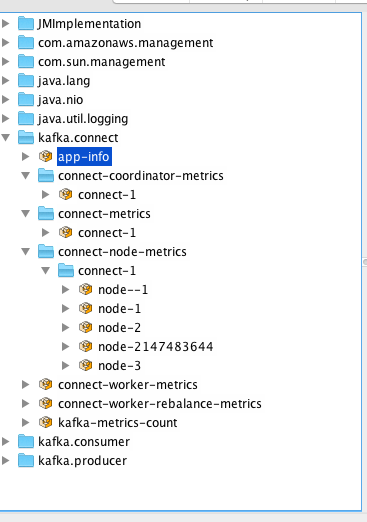Click the connect-node-metrics folder icon

coord(46,251)
